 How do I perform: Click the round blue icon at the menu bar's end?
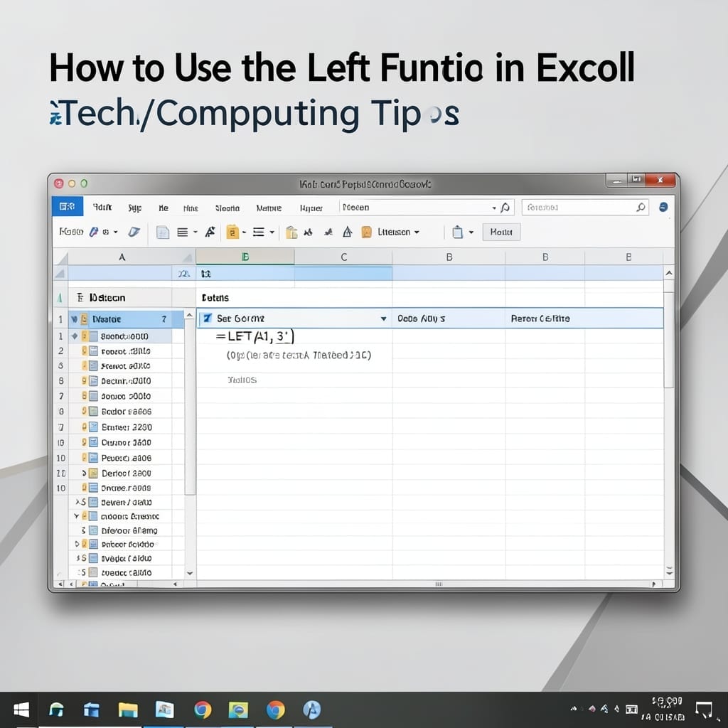tap(663, 207)
